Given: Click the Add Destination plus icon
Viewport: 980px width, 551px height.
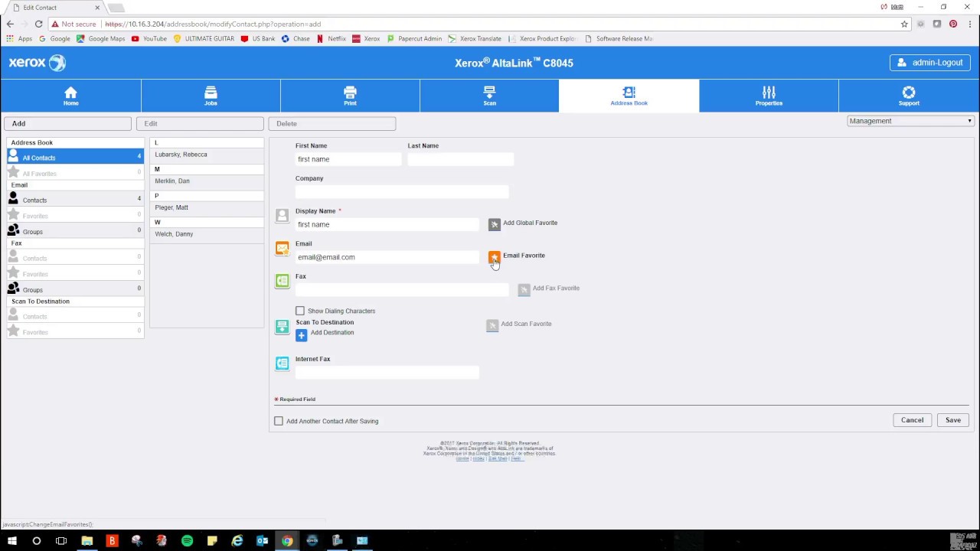Looking at the screenshot, I should click(301, 335).
